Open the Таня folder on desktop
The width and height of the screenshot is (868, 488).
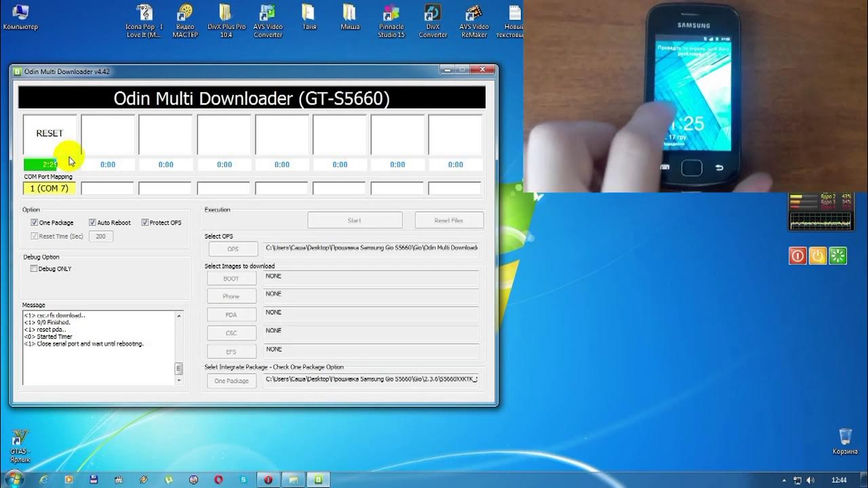click(x=309, y=18)
